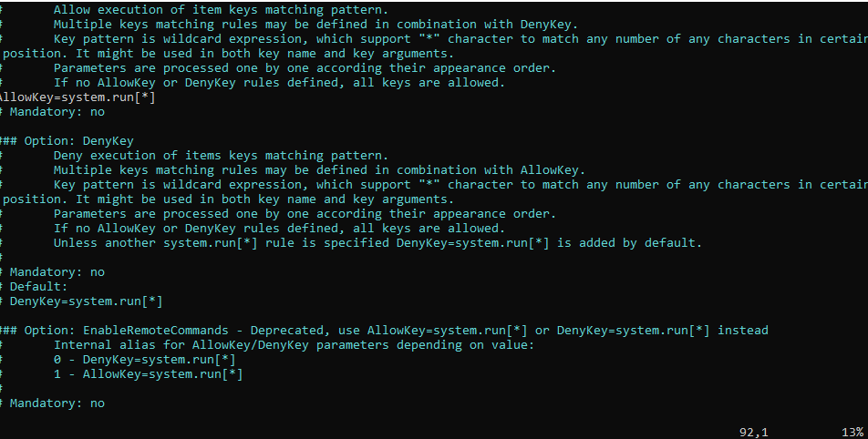Click the line ending 'in combination with DenyKey.'
The width and height of the screenshot is (868, 439).
(x=315, y=25)
